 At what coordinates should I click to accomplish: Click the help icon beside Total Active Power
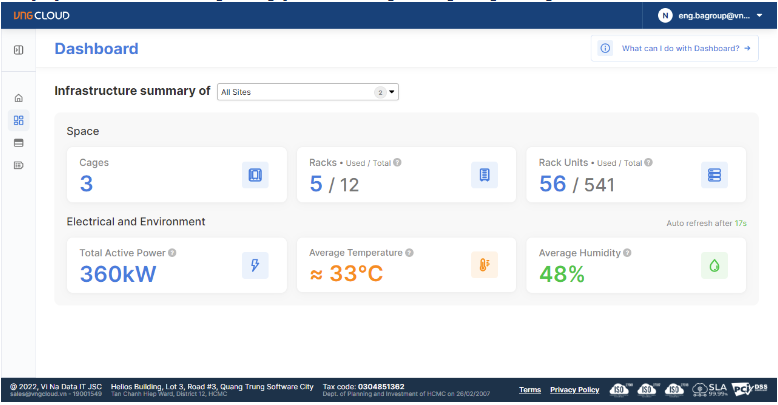pyautogui.click(x=172, y=253)
